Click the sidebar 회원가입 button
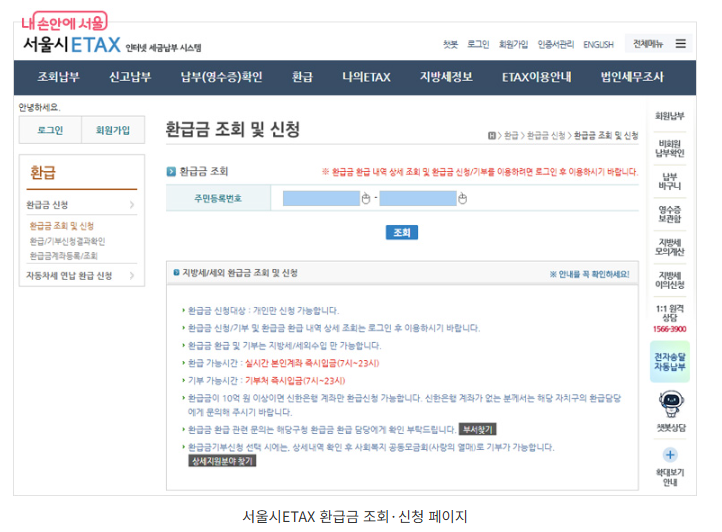722x532 pixels. [113, 130]
